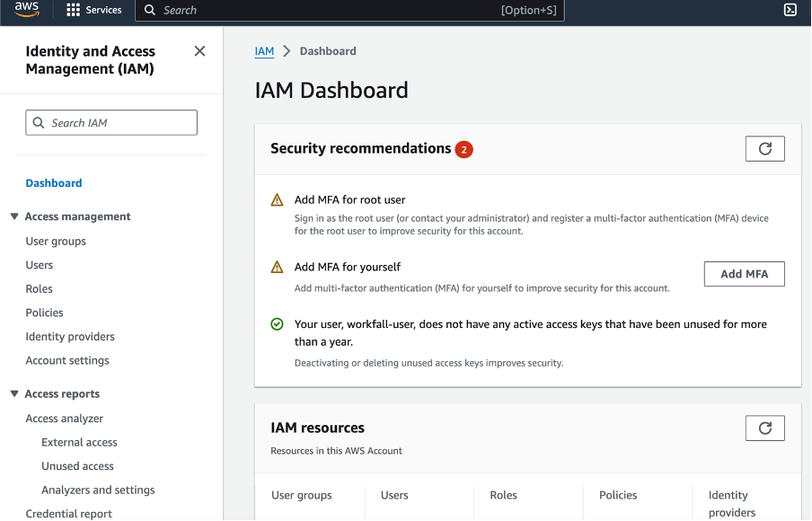Viewport: 812px width, 521px height.
Task: Click the User groups column in IAM resources
Action: point(302,496)
